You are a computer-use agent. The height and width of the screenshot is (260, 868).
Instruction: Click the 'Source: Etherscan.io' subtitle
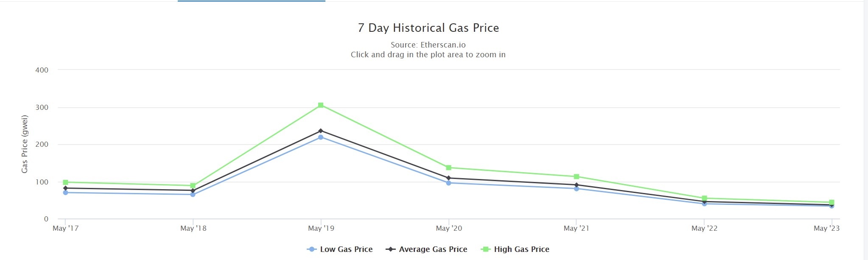coord(428,45)
